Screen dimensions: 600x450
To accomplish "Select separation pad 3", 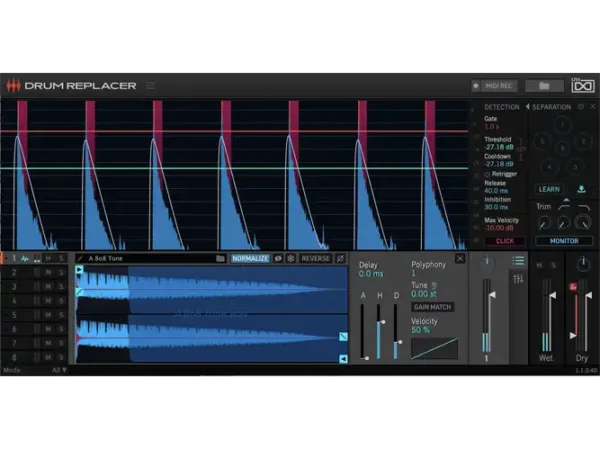I will (x=575, y=167).
